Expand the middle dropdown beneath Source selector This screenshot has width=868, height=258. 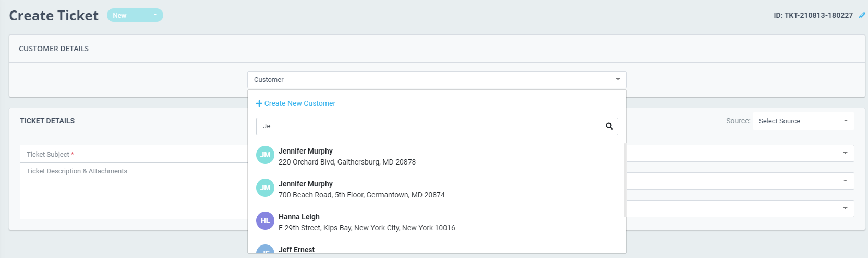tap(845, 181)
